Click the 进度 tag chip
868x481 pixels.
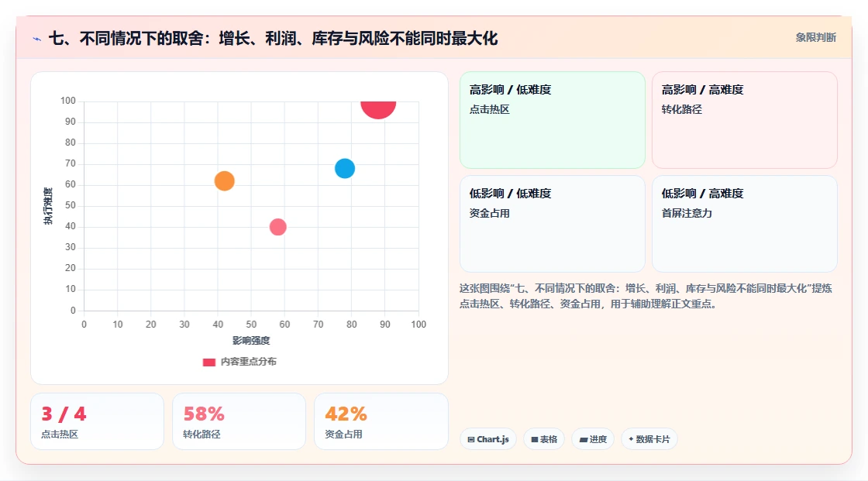tap(593, 439)
